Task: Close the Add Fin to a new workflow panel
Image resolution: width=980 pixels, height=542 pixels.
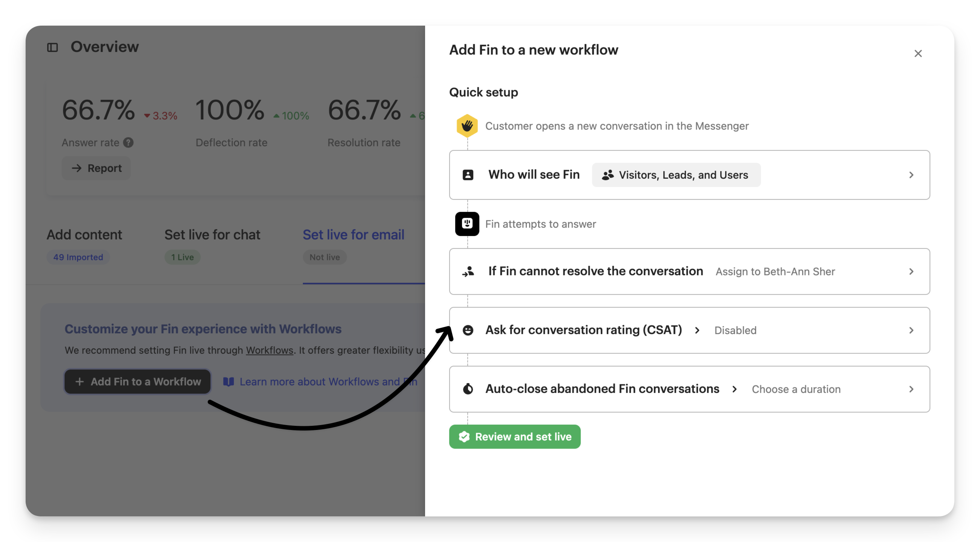Action: tap(918, 53)
